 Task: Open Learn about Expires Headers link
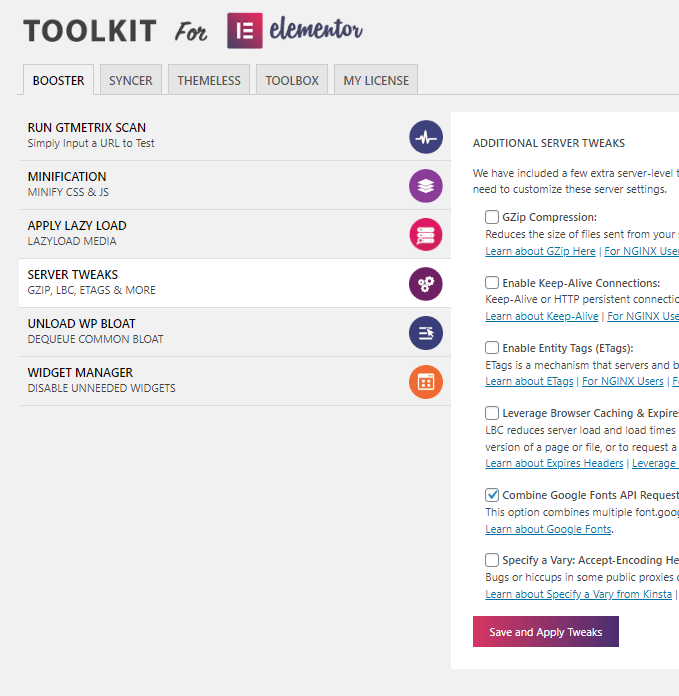point(554,463)
